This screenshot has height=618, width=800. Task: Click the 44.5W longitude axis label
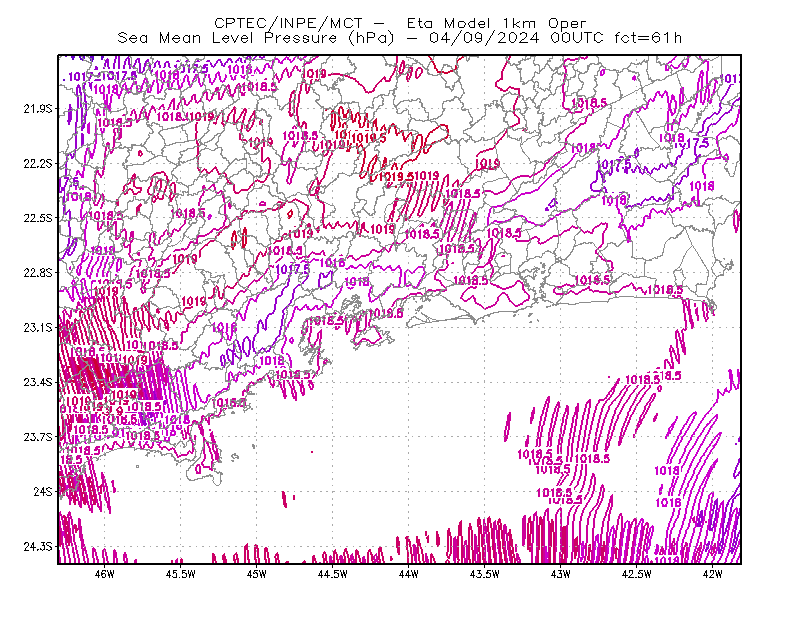point(333,574)
